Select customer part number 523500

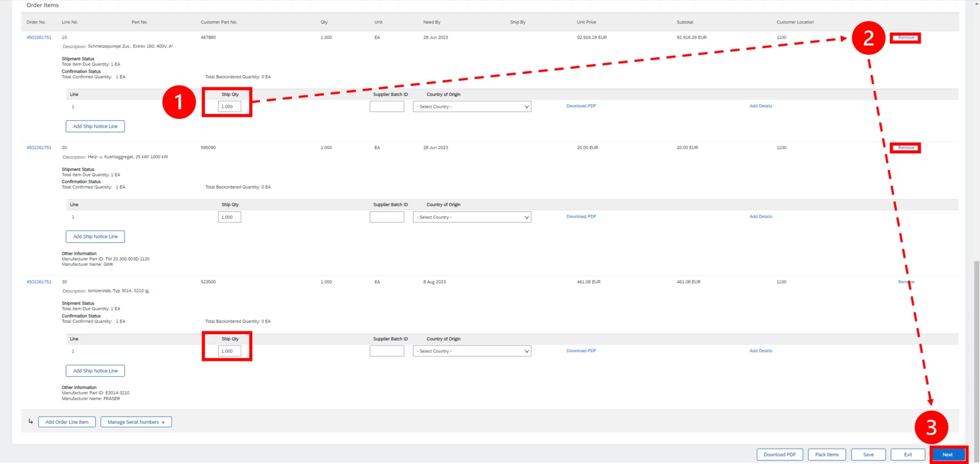[208, 282]
